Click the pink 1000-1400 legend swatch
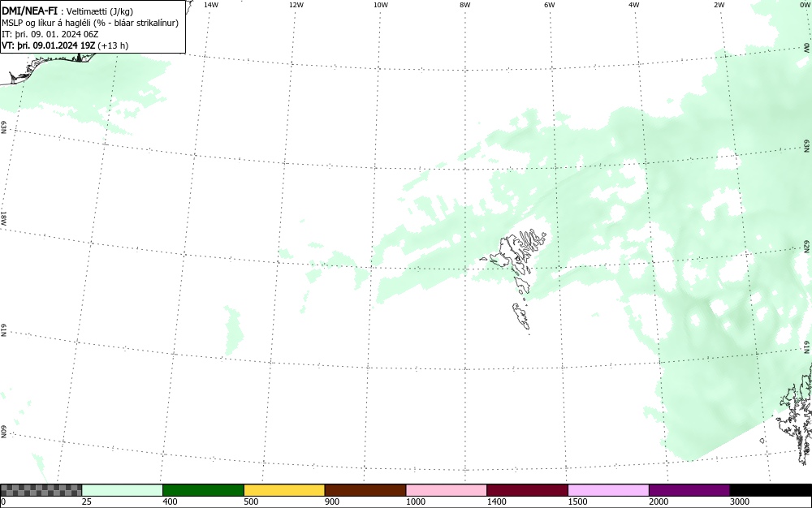The height and width of the screenshot is (508, 812). pos(447,490)
